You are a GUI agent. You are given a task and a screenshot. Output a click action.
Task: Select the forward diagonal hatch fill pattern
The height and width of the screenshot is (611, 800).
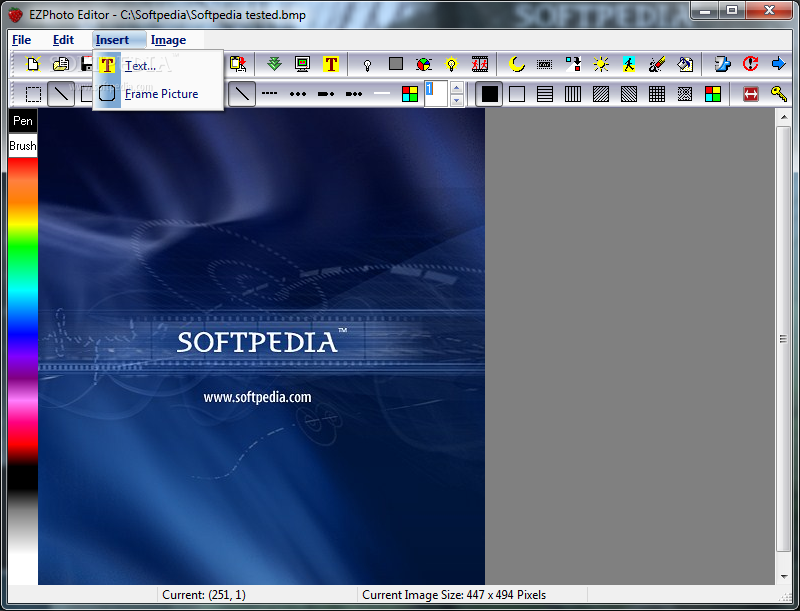[601, 94]
